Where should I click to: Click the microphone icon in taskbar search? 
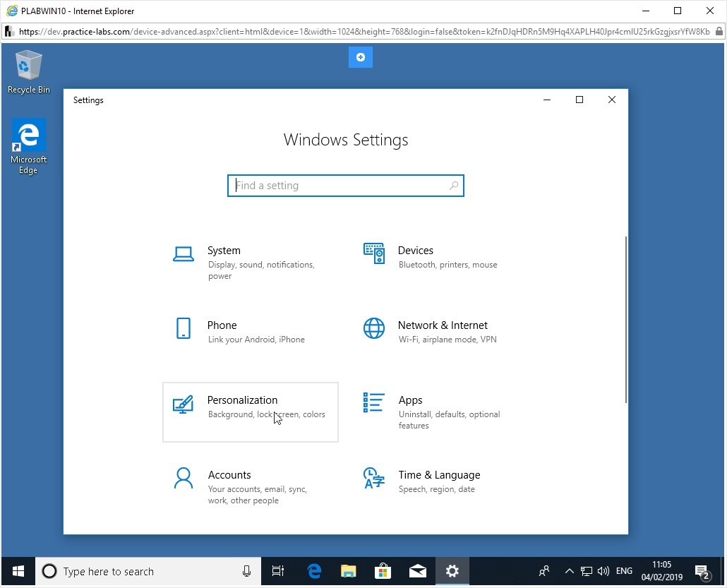(x=246, y=571)
